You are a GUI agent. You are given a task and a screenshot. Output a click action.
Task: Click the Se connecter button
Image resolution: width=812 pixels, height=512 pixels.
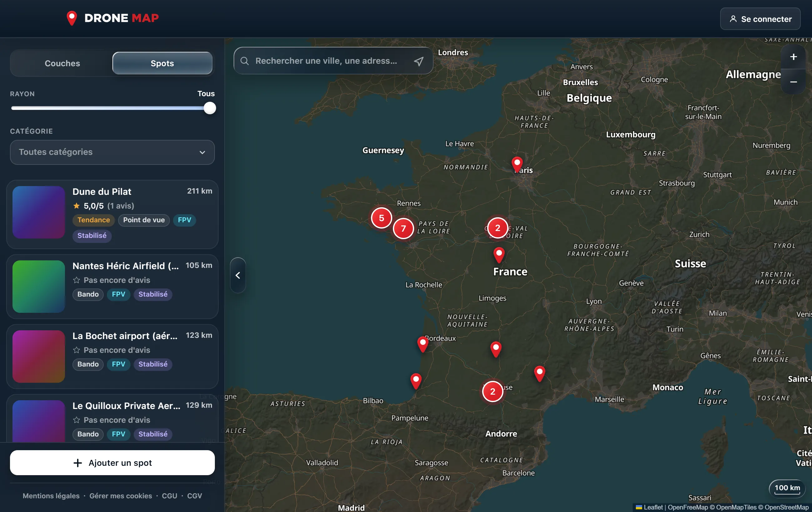pyautogui.click(x=760, y=19)
